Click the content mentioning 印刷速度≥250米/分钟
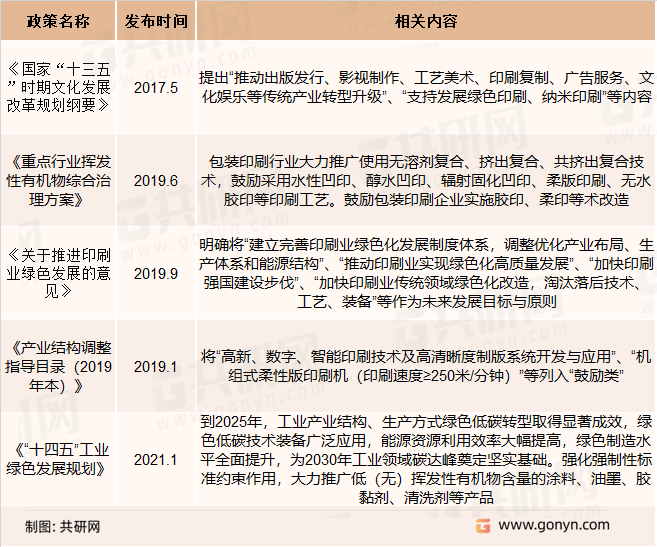Viewport: 657px width, 547px height. pyautogui.click(x=424, y=365)
